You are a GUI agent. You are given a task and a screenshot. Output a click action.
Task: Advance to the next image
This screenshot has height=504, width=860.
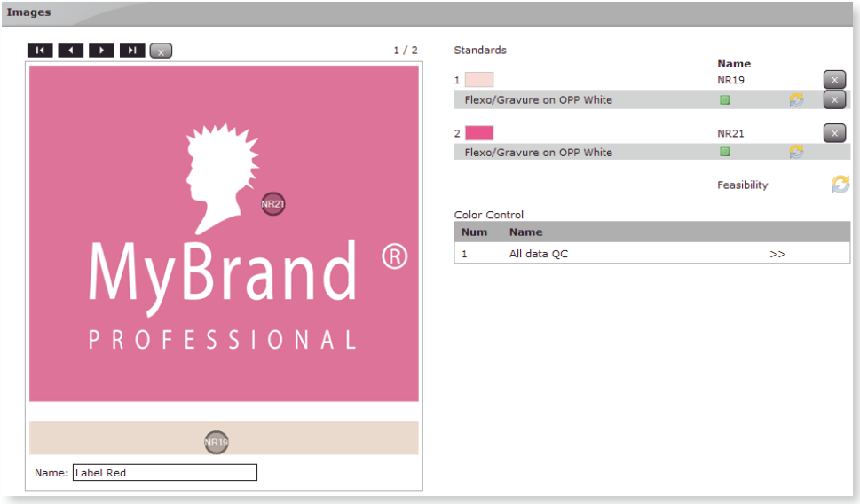click(101, 51)
